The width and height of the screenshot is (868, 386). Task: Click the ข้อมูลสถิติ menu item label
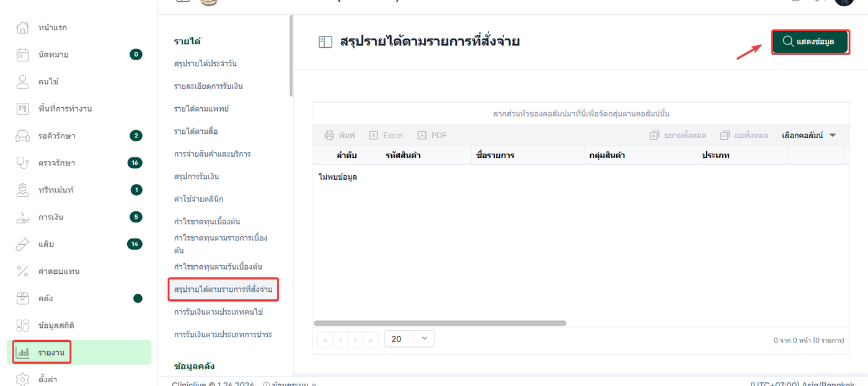56,325
